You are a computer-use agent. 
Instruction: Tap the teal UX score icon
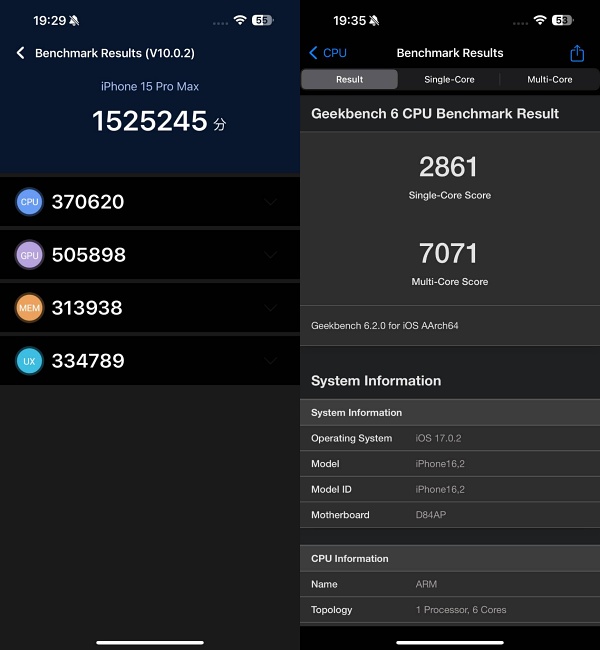29,361
